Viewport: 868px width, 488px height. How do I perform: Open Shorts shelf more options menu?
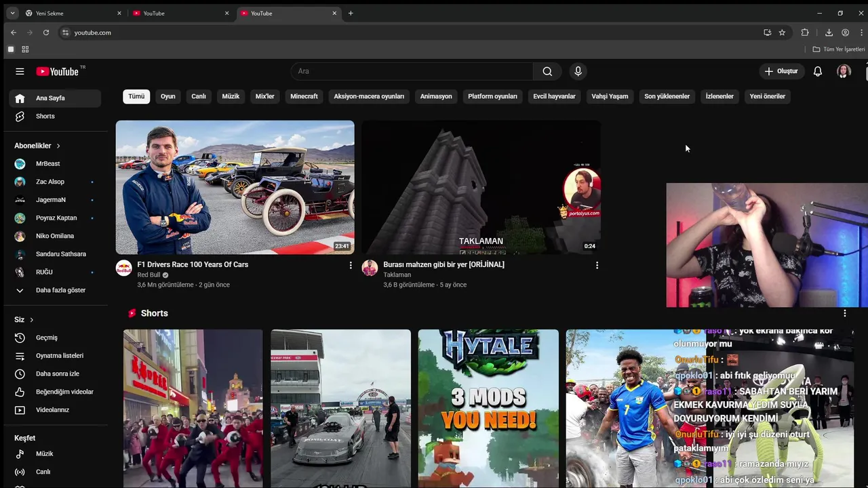[844, 313]
